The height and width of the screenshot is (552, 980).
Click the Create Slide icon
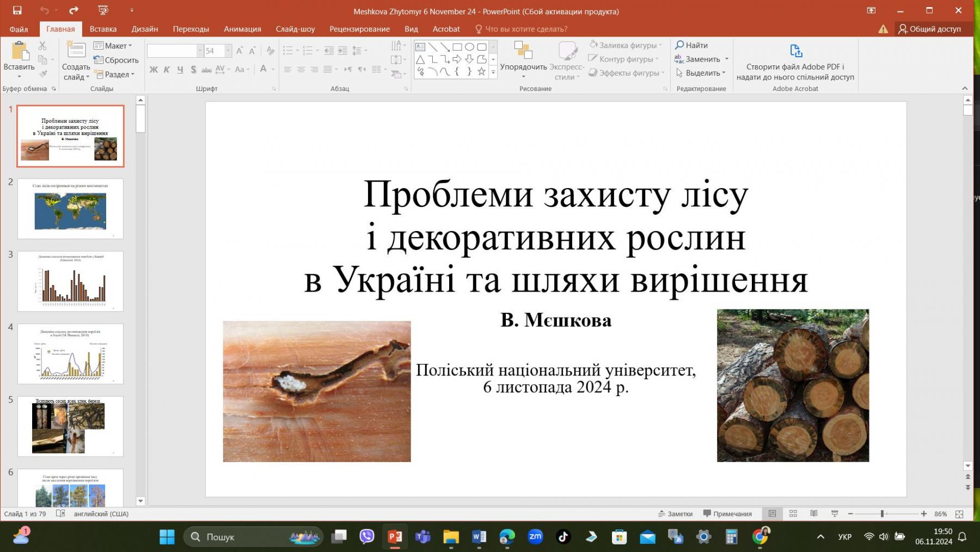click(x=76, y=51)
